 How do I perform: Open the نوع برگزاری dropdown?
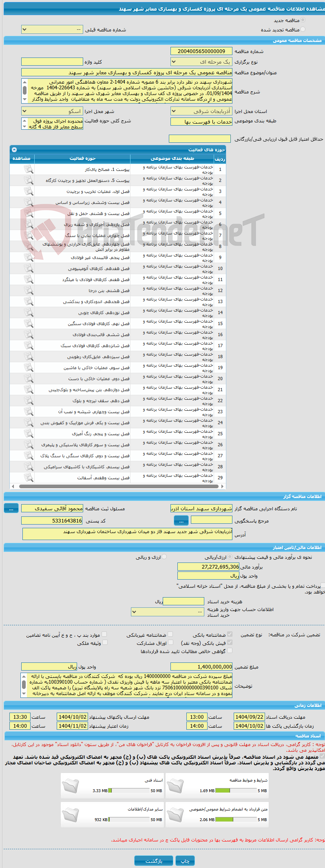coord(201,62)
